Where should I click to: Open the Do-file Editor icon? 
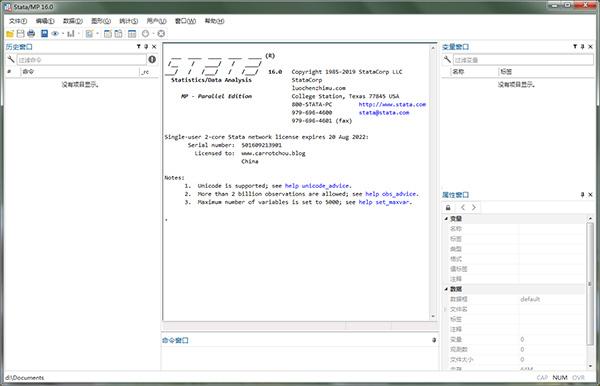pos(89,34)
